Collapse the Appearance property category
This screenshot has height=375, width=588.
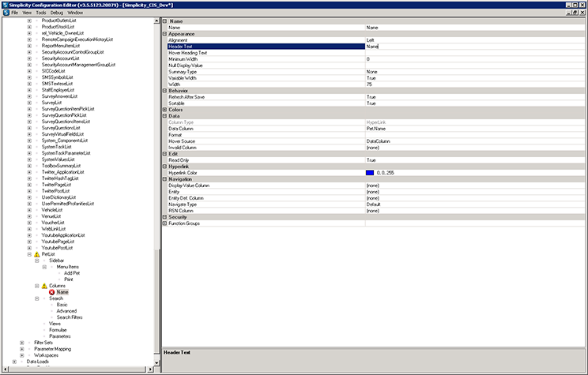tap(164, 34)
